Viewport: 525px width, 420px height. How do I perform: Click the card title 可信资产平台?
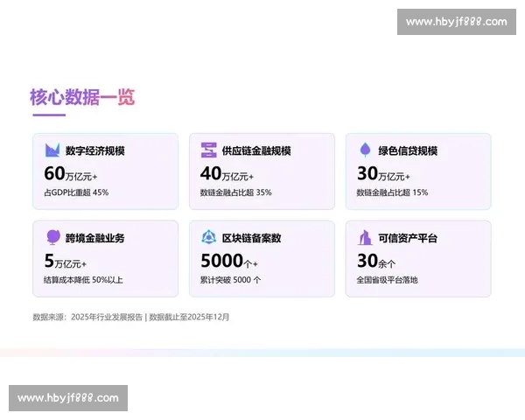408,238
